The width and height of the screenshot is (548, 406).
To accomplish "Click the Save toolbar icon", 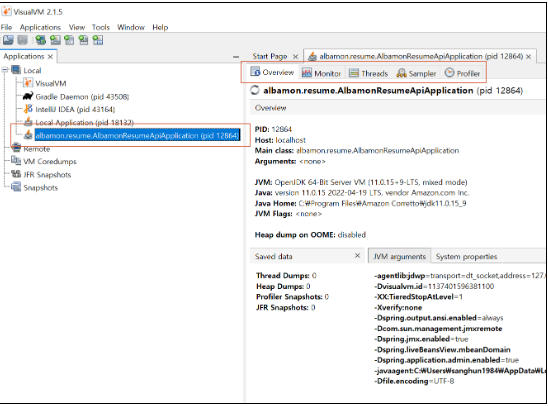I will coord(23,40).
